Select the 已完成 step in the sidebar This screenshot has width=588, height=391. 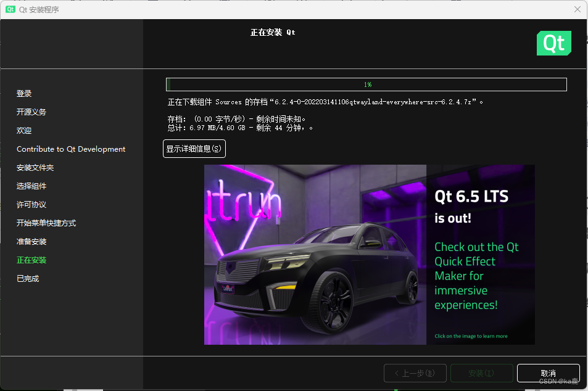click(28, 279)
